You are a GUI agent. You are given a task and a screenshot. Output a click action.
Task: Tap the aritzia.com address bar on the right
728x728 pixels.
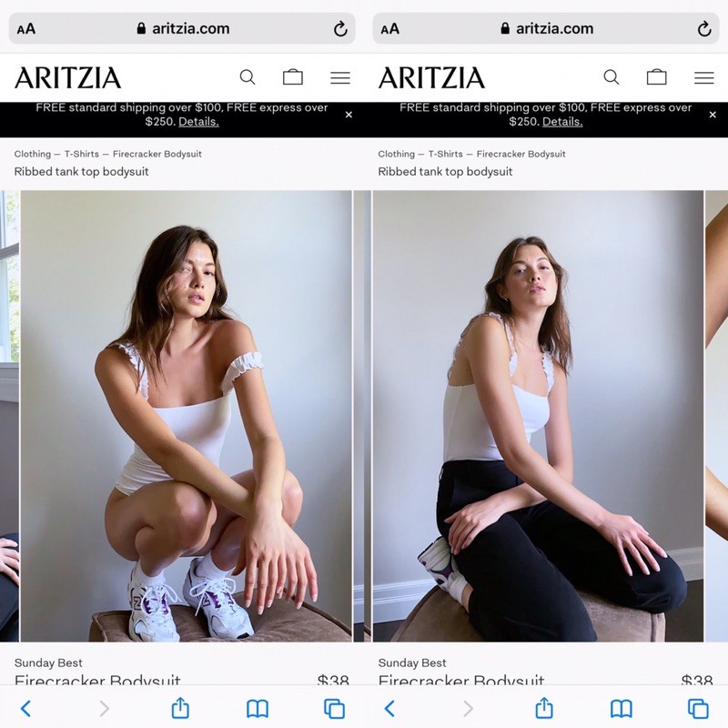pos(546,28)
